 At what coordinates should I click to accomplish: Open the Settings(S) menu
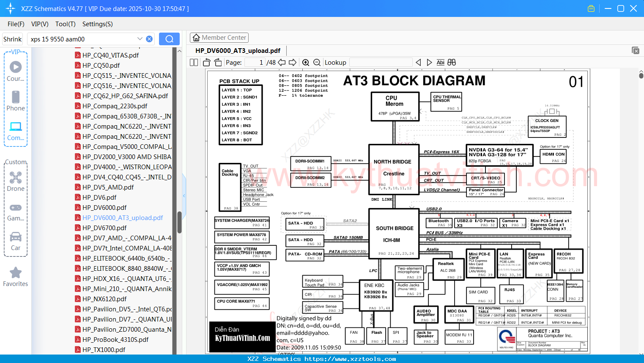(x=98, y=24)
